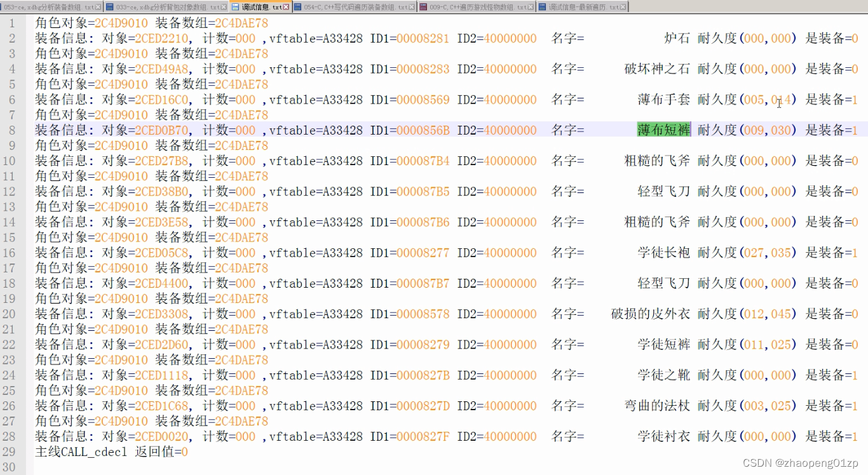Click ID1 value 00008578
Image resolution: width=868 pixels, height=475 pixels.
point(423,314)
